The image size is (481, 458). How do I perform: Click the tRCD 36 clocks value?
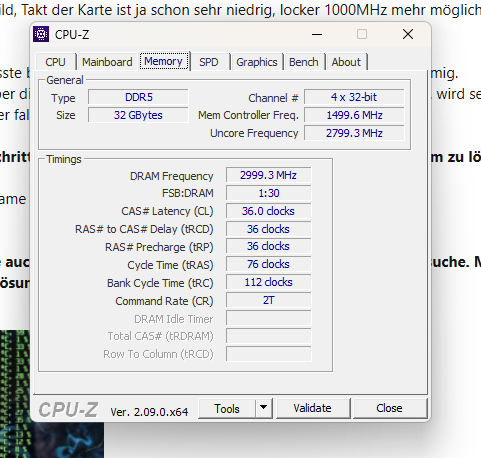(269, 229)
